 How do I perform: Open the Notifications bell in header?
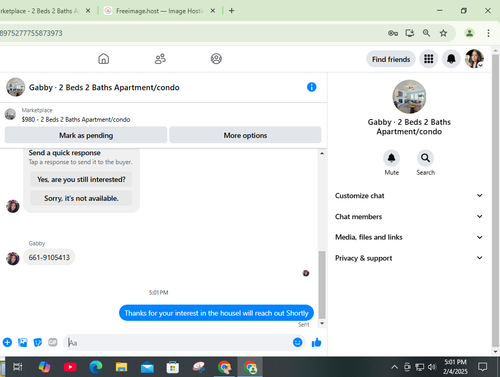451,59
